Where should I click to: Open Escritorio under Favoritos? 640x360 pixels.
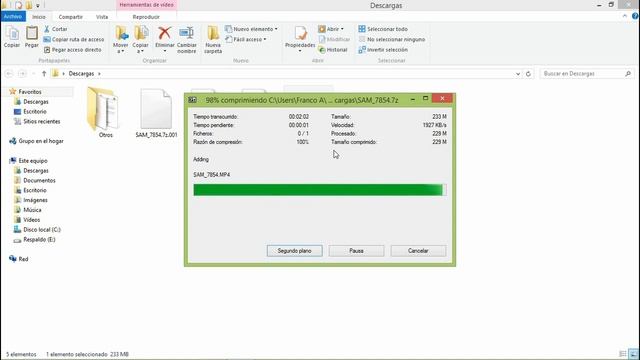(x=35, y=111)
